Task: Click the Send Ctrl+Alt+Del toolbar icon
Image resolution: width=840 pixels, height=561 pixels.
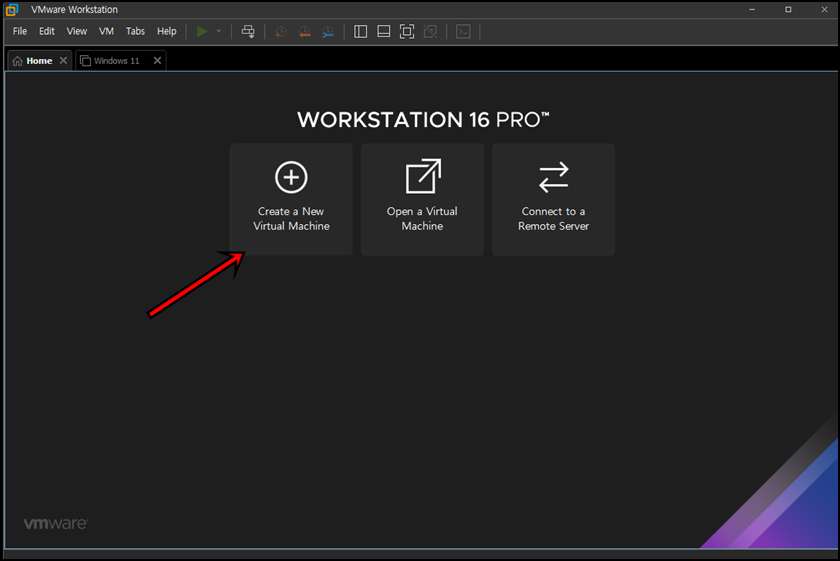Action: pyautogui.click(x=248, y=32)
